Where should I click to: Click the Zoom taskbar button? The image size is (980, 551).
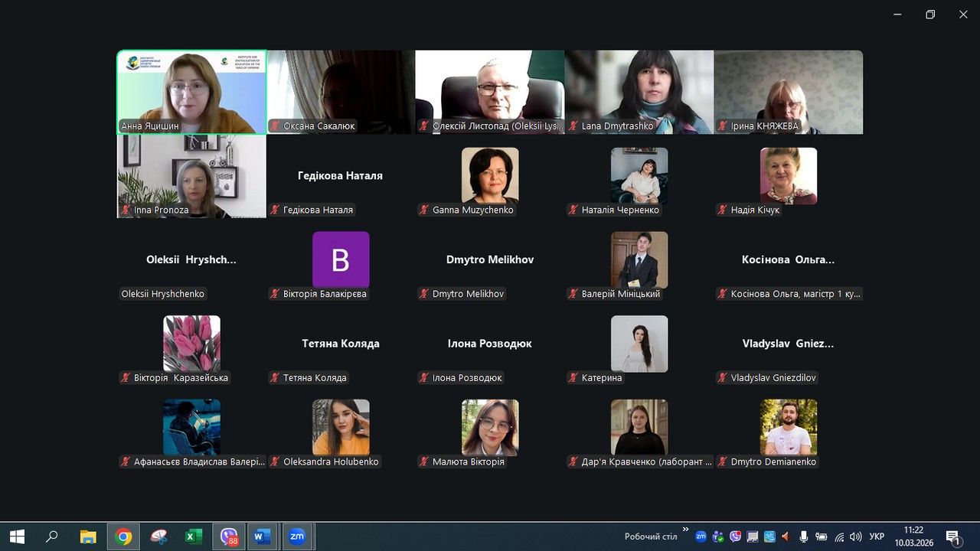[x=297, y=536]
